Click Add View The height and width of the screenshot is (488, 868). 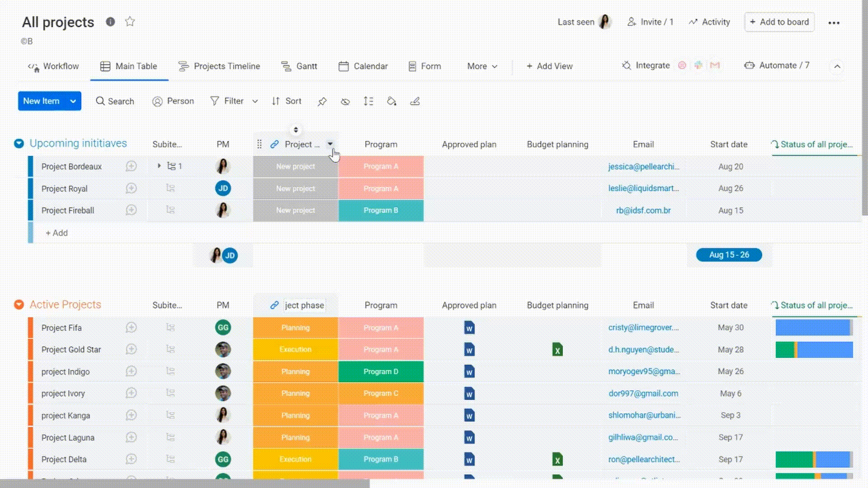(x=549, y=66)
